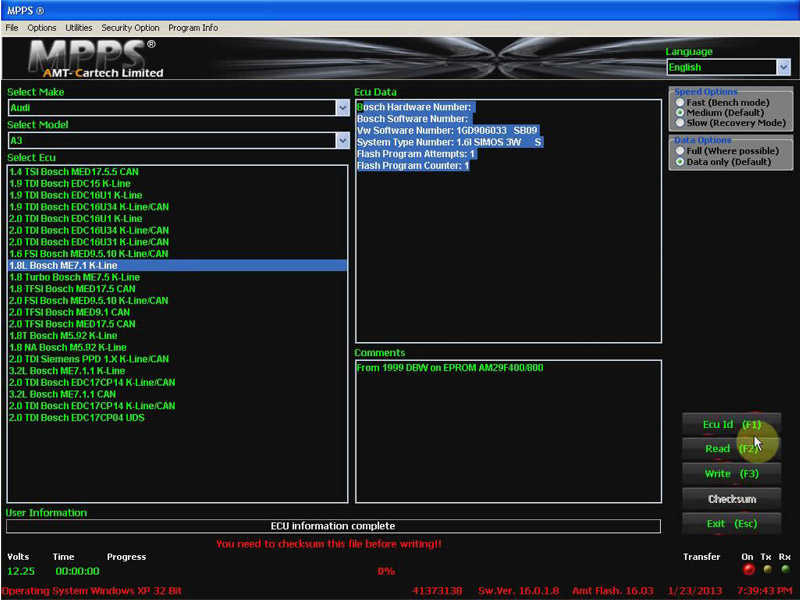Open the Program Info menu
This screenshot has height=600, width=800.
pyautogui.click(x=193, y=28)
